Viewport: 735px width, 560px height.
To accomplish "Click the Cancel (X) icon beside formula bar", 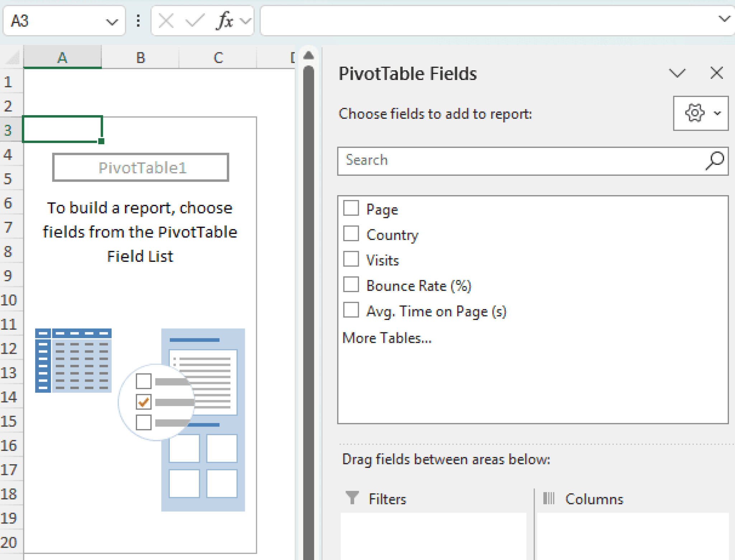I will pyautogui.click(x=165, y=20).
